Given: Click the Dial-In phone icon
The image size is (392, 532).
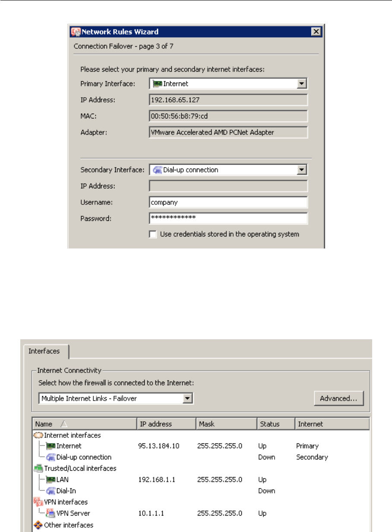Looking at the screenshot, I should pos(51,491).
